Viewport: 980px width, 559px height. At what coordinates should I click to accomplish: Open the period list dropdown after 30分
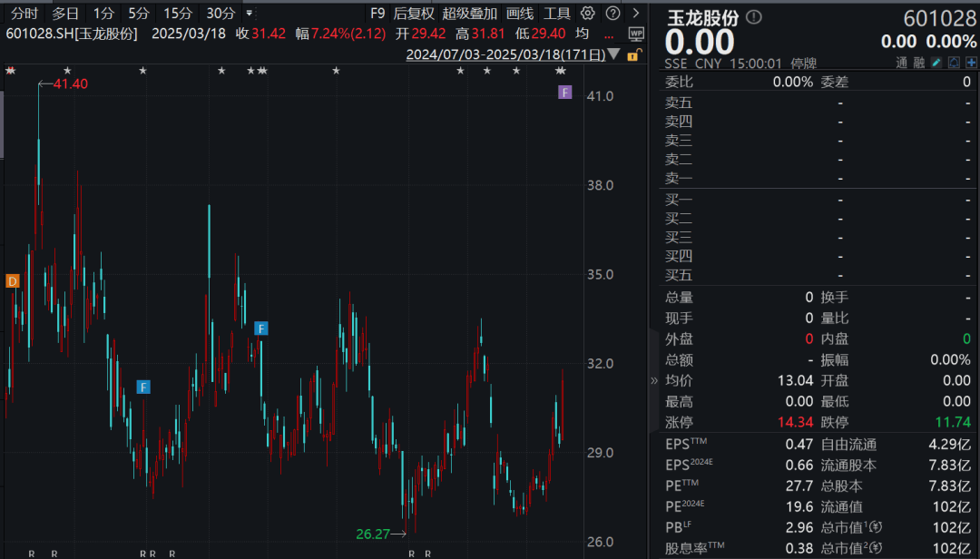click(250, 13)
